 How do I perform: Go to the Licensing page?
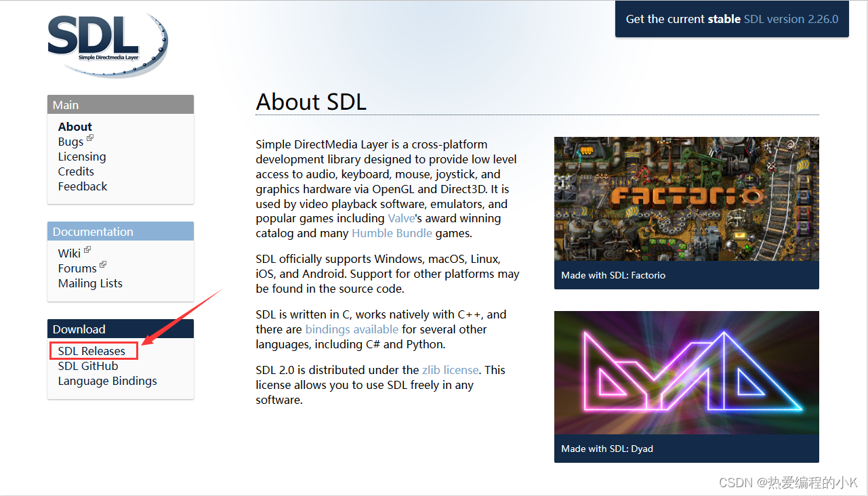(82, 157)
